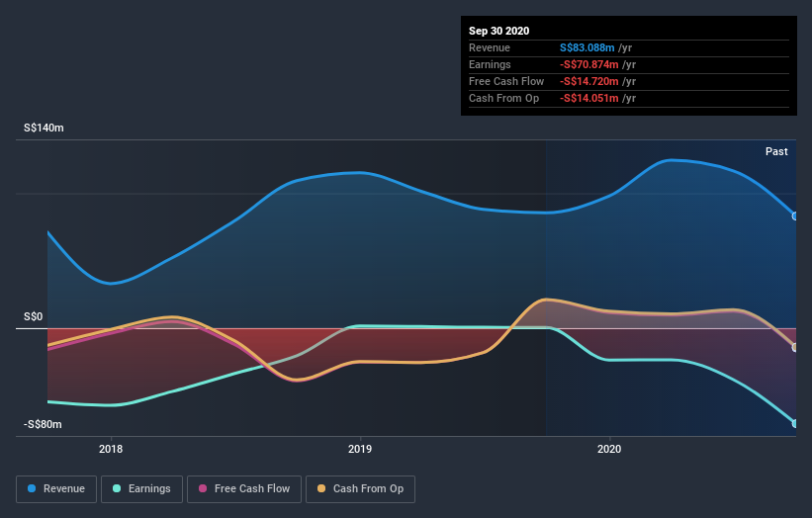Viewport: 812px width, 518px height.
Task: Click the 2019 x-axis label
Action: point(360,449)
